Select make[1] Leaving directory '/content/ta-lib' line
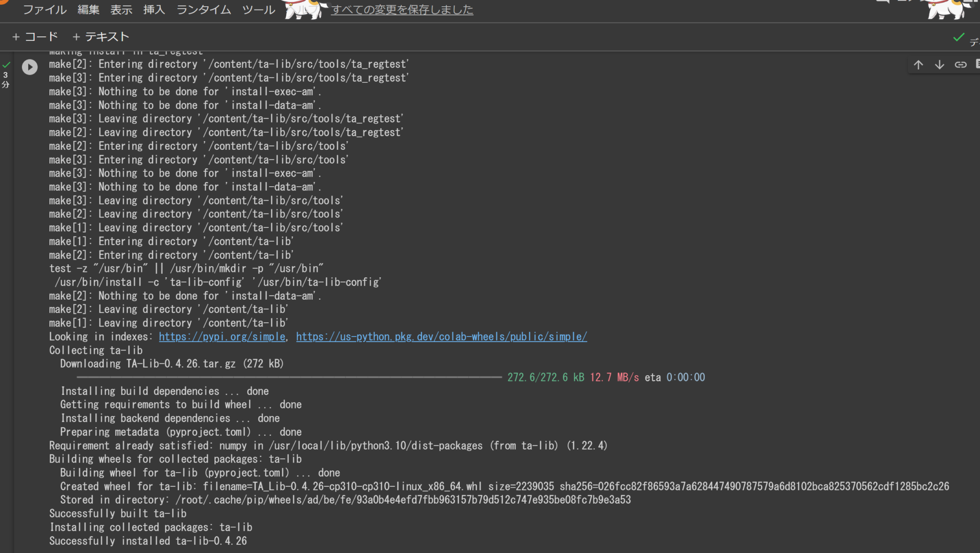Image resolution: width=980 pixels, height=553 pixels. 168,323
